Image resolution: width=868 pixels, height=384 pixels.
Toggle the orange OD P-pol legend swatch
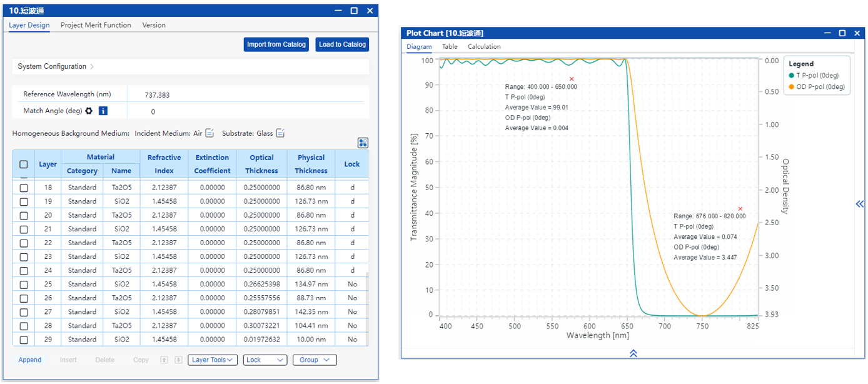tap(790, 87)
